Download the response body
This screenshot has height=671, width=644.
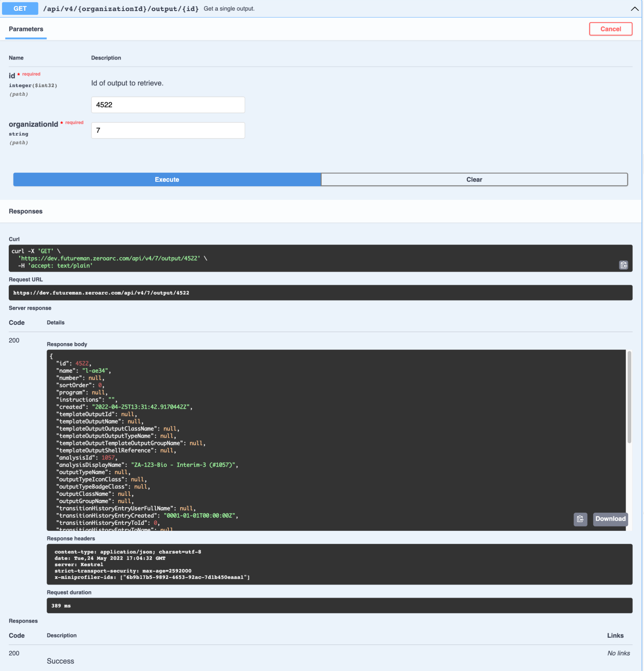(x=610, y=519)
